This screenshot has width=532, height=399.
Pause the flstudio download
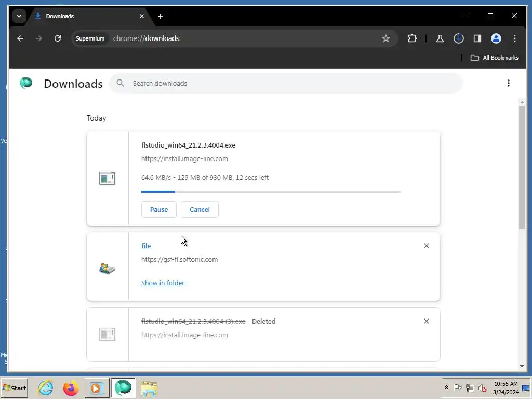[159, 209]
